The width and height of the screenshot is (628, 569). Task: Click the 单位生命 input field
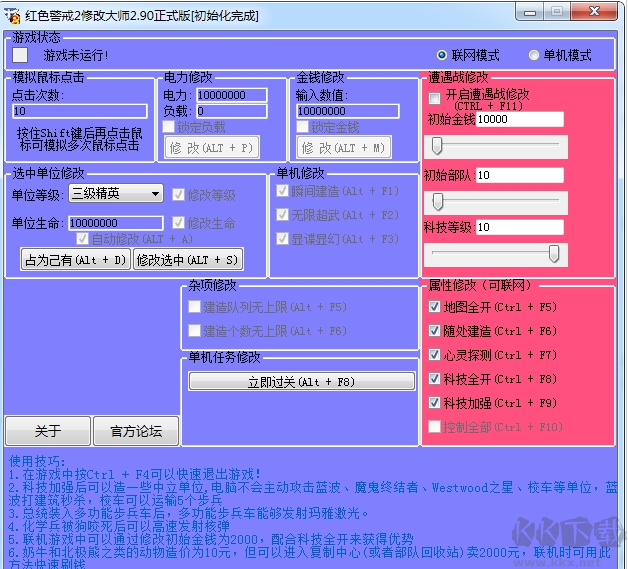pyautogui.click(x=116, y=223)
